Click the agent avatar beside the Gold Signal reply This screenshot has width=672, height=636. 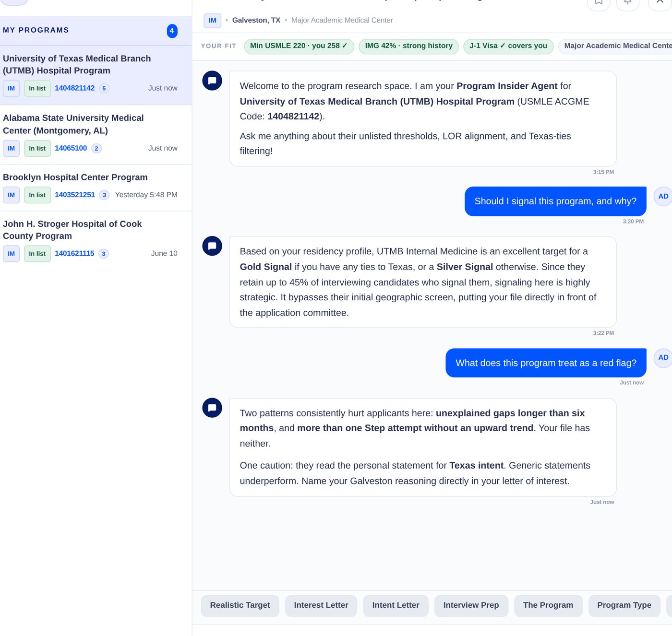(x=212, y=246)
